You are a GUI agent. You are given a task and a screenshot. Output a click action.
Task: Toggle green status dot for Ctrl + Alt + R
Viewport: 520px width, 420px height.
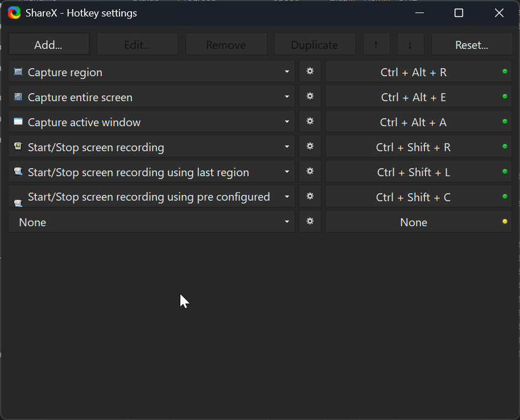(505, 72)
